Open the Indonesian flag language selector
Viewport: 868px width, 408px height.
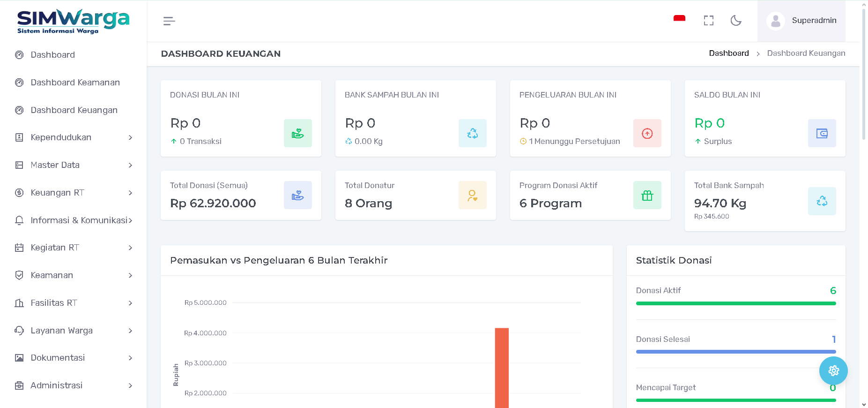[679, 19]
